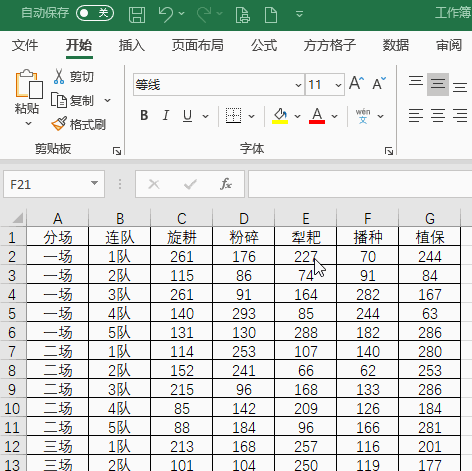472x471 pixels.
Task: Click the Center text icon
Action: [438, 116]
